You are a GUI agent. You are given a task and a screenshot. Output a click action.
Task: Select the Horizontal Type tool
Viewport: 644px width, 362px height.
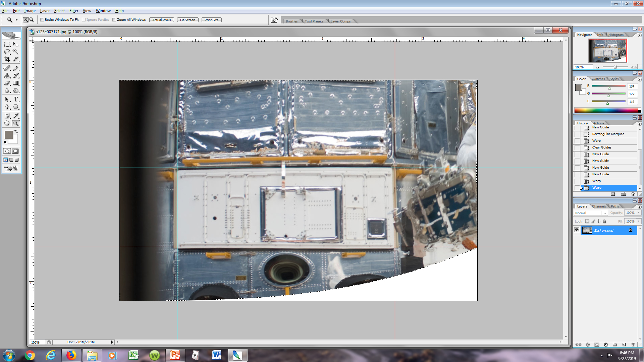16,100
